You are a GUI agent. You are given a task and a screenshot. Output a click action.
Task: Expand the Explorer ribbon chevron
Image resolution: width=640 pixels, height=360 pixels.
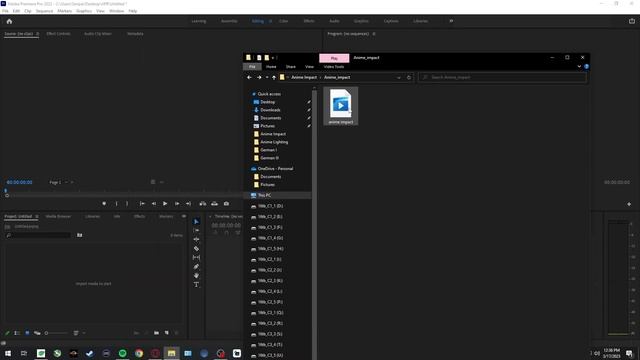579,67
